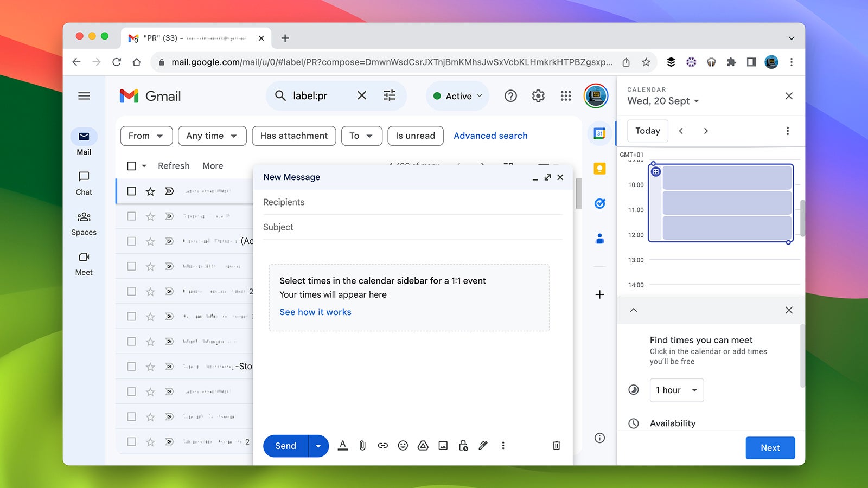This screenshot has height=488, width=868.
Task: Open Google Keep from the right sidebar
Action: [599, 169]
